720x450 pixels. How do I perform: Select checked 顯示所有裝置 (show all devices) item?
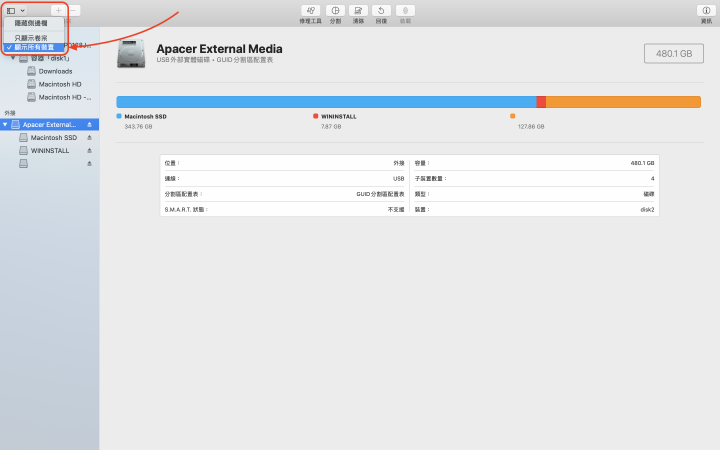pyautogui.click(x=34, y=47)
